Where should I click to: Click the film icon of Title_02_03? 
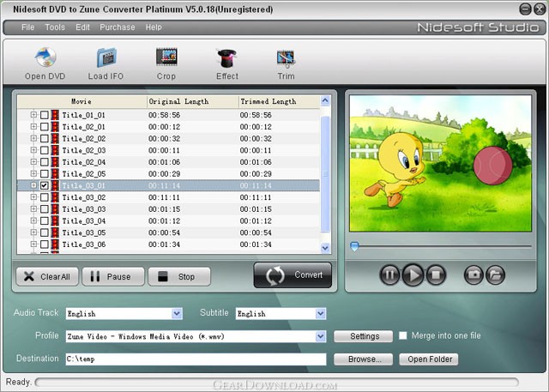coord(55,150)
